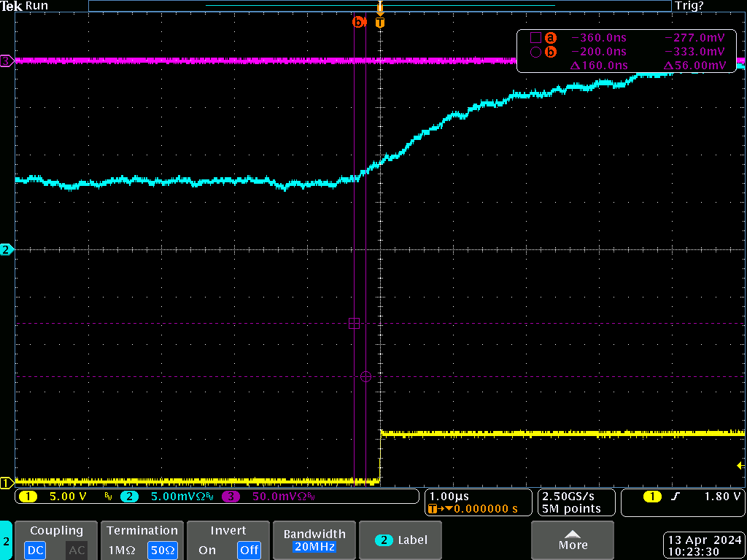Select 50Ω termination

(162, 550)
